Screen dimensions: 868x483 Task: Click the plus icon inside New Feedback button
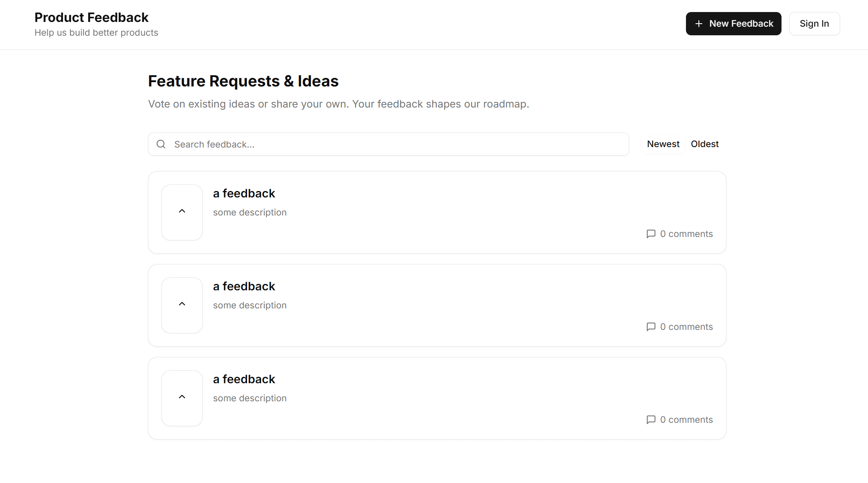tap(699, 24)
